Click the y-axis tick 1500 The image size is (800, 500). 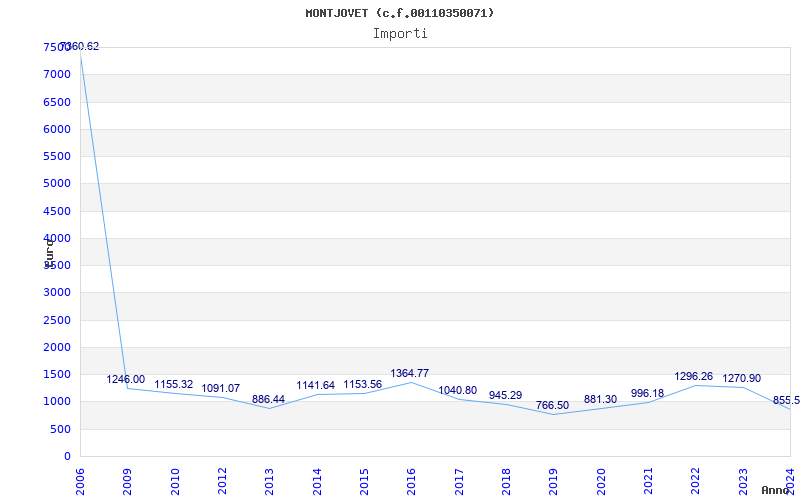pos(57,374)
